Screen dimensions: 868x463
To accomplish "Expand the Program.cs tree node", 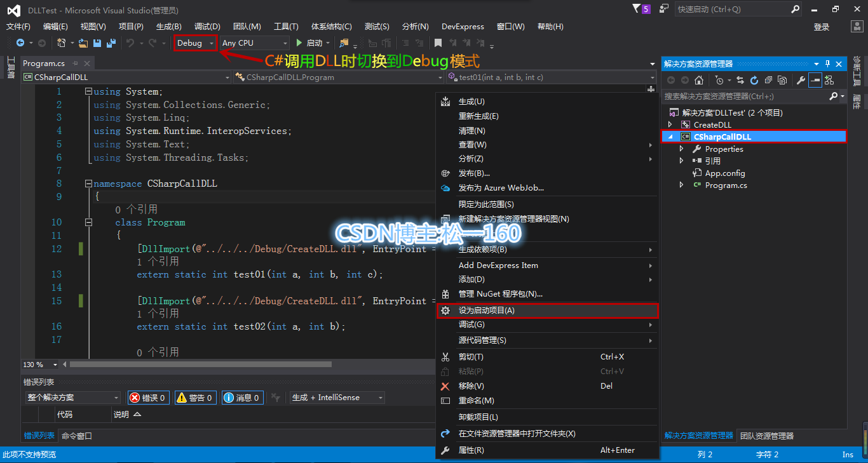I will coord(681,185).
